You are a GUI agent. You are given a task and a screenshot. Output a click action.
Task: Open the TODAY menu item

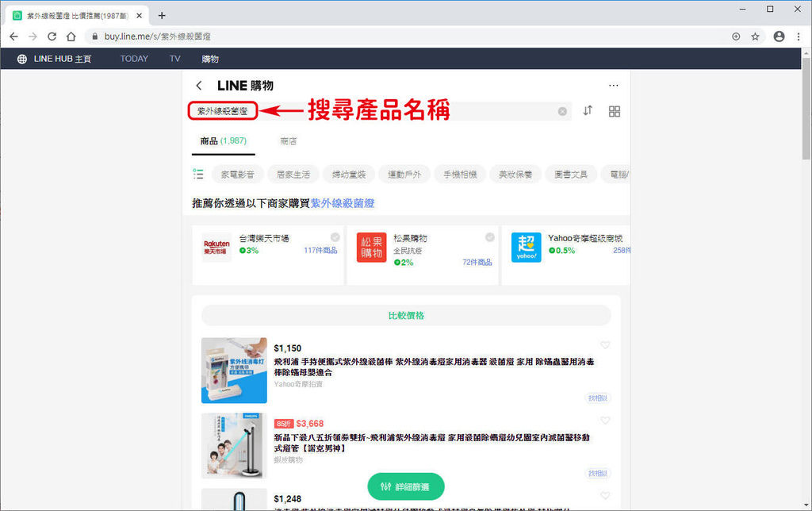(134, 59)
